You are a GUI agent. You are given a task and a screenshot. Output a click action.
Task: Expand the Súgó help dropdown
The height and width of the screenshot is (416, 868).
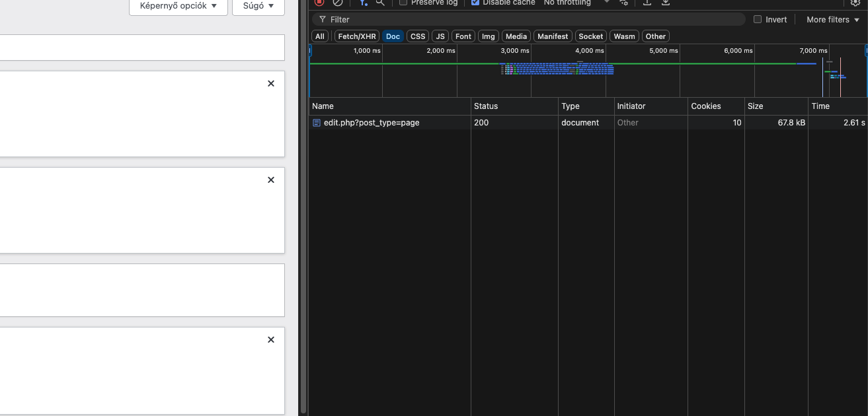coord(258,6)
